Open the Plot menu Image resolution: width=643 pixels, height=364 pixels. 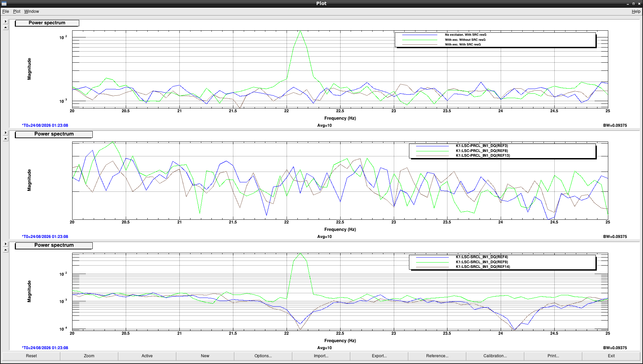[x=17, y=11]
